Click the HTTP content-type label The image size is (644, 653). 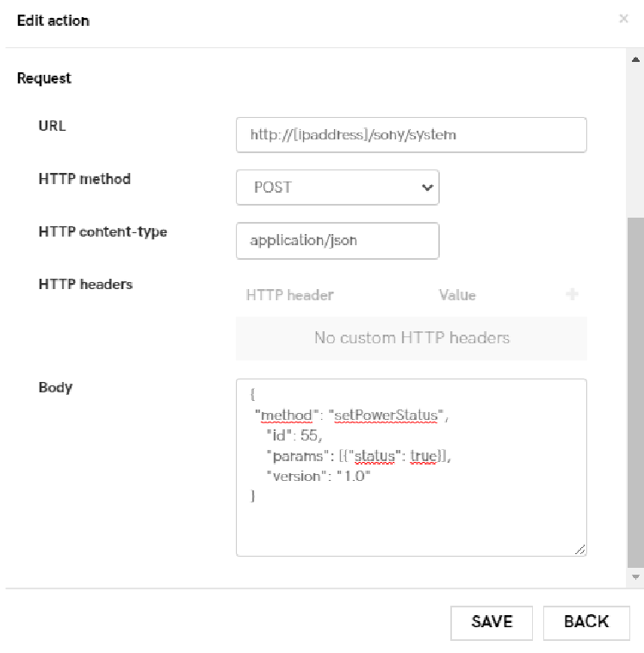tap(102, 232)
